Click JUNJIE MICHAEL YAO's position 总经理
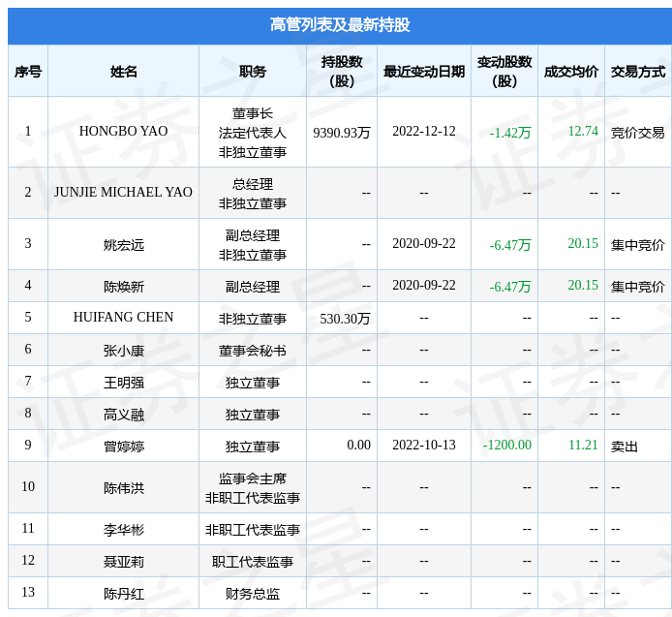The height and width of the screenshot is (617, 672). tap(253, 184)
